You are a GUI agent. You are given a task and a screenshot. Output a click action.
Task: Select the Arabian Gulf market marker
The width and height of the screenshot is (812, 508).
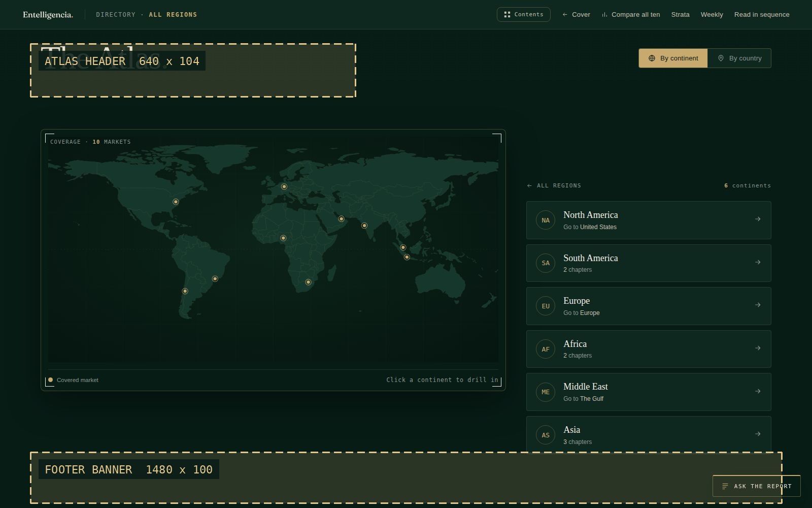342,219
